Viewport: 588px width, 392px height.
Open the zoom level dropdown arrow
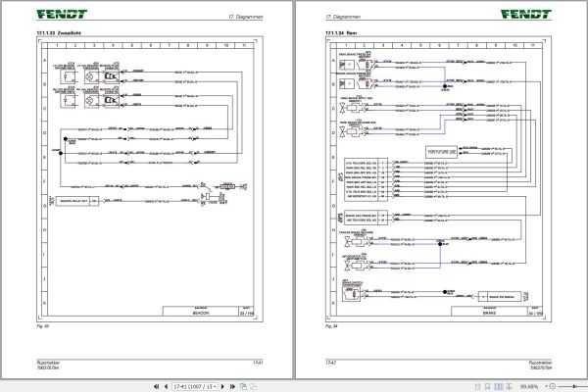546,386
